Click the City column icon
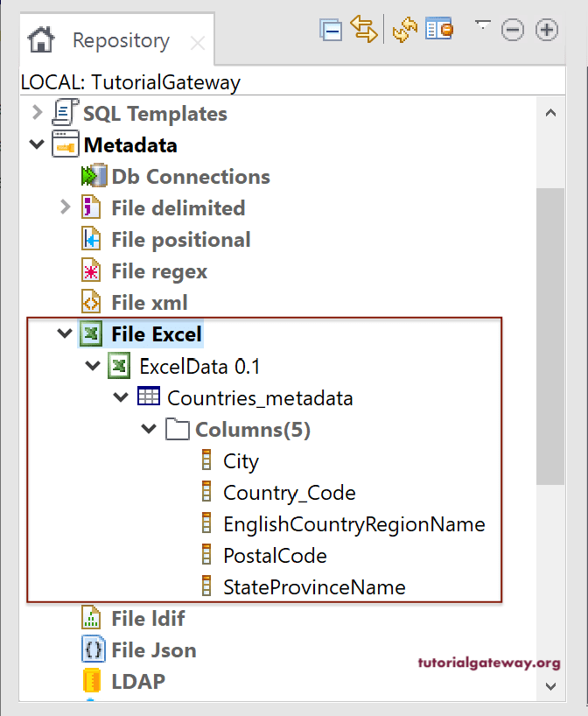588x716 pixels. click(x=206, y=460)
